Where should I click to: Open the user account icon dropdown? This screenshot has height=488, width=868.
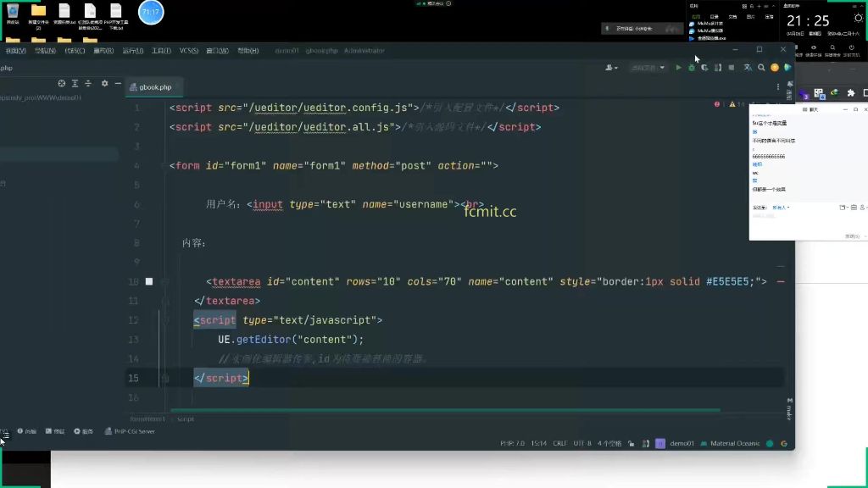(x=611, y=68)
